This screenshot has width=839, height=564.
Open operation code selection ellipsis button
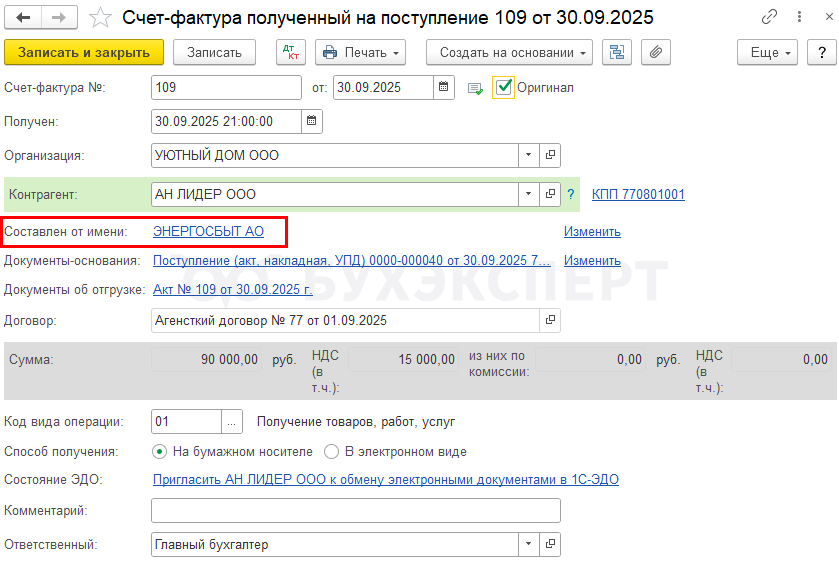tap(232, 422)
